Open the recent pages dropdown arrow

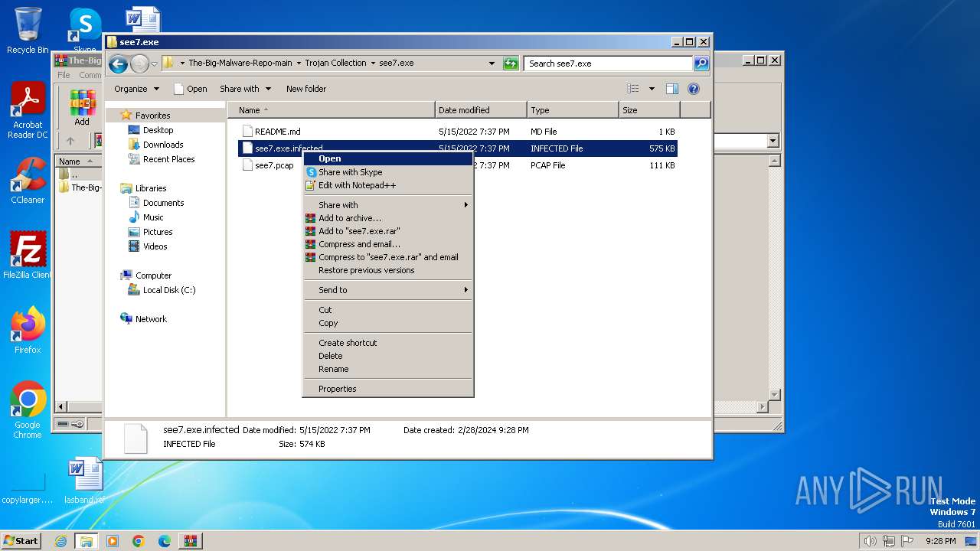click(154, 64)
